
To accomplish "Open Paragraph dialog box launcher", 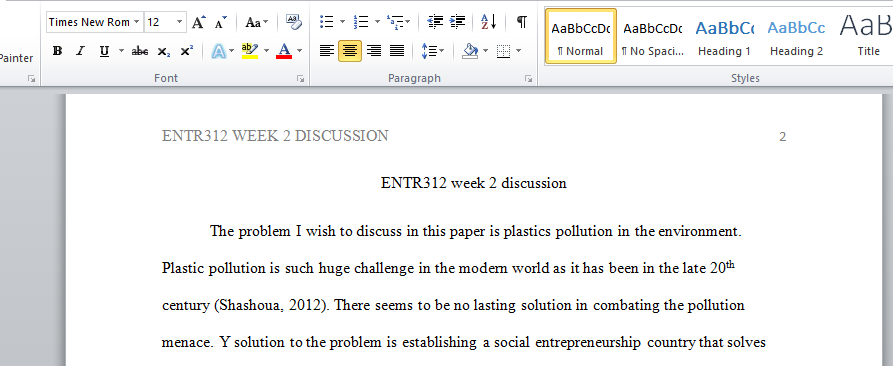I will tap(529, 79).
